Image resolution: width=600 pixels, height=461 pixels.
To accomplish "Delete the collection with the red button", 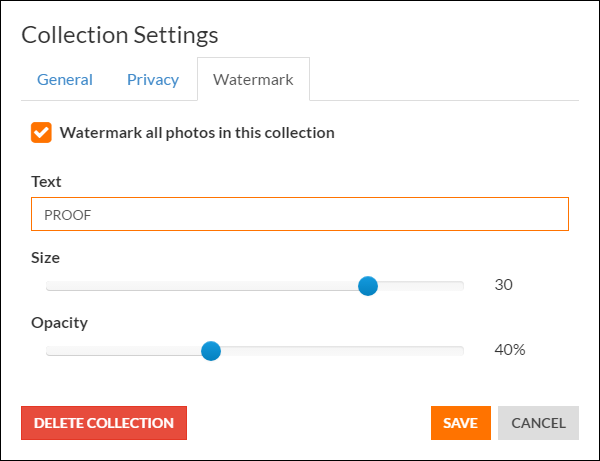I will 104,423.
